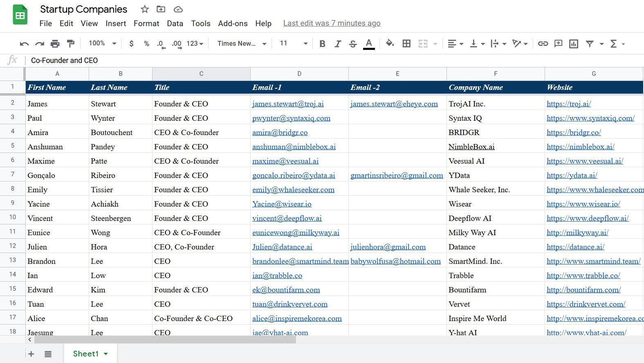Open the font family dropdown
Screen dimensions: 644x363
point(242,43)
